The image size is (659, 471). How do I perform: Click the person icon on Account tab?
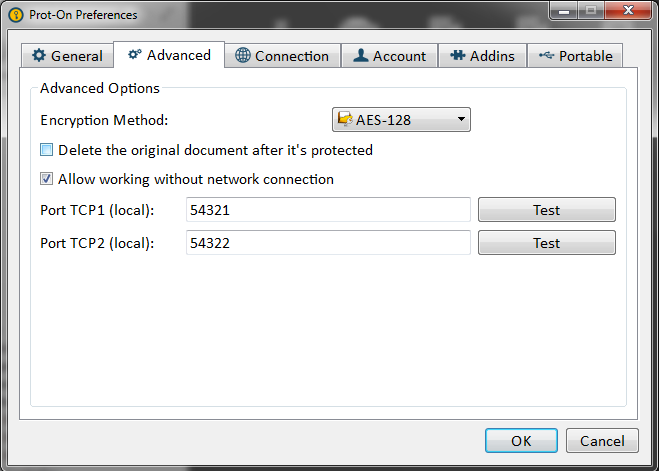[361, 56]
